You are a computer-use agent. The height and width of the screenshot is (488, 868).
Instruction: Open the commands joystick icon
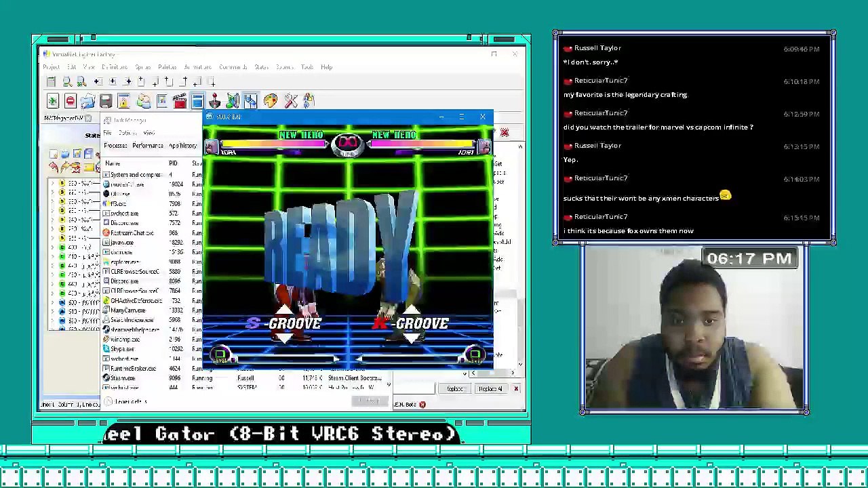(x=215, y=101)
